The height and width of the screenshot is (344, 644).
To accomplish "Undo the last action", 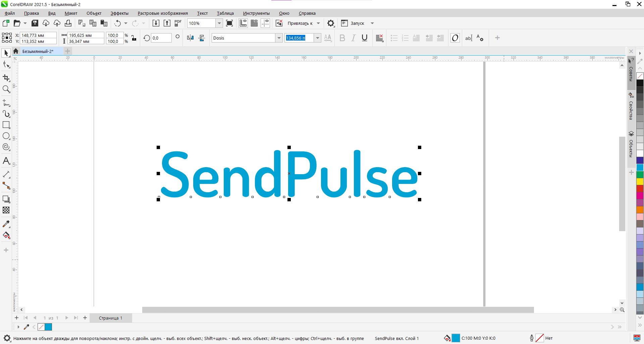I will point(117,23).
